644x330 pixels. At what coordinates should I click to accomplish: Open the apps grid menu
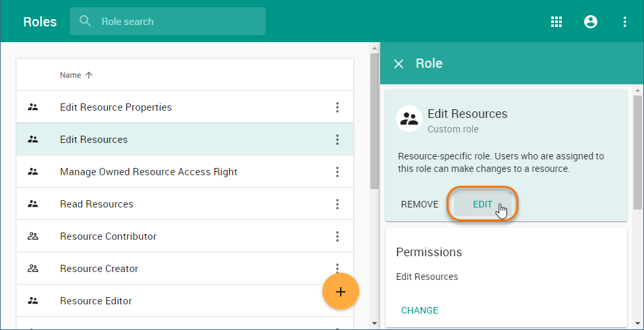click(557, 22)
